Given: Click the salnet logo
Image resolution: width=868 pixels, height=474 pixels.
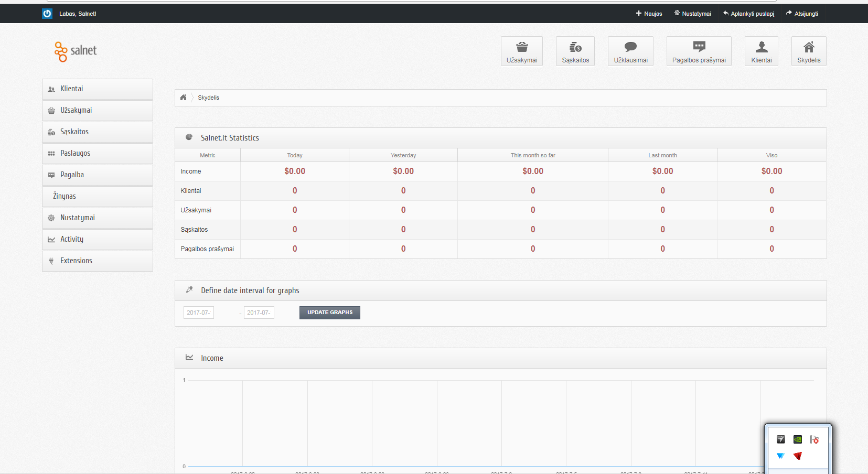Looking at the screenshot, I should pyautogui.click(x=76, y=51).
